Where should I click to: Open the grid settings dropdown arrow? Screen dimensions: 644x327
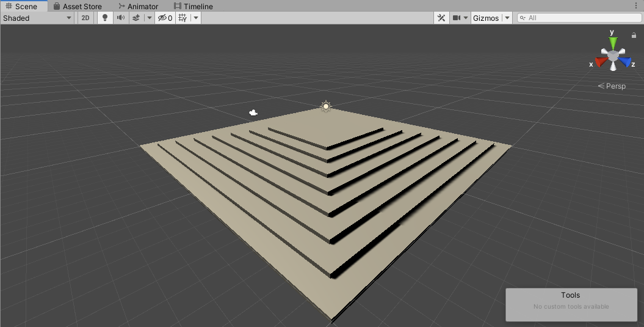[197, 18]
